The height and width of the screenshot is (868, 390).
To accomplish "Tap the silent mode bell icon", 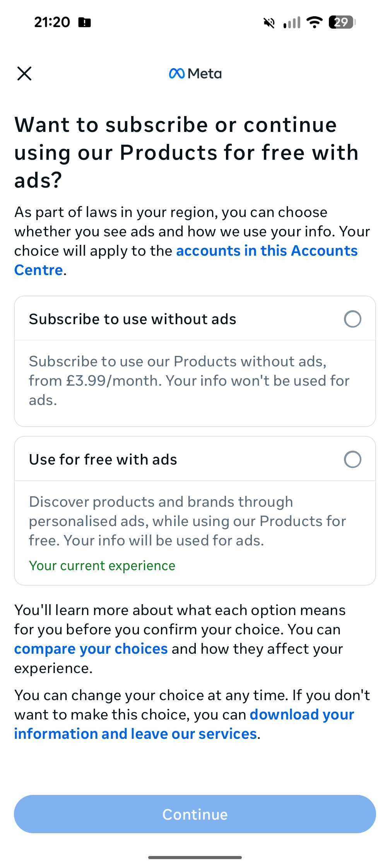I will (x=269, y=23).
